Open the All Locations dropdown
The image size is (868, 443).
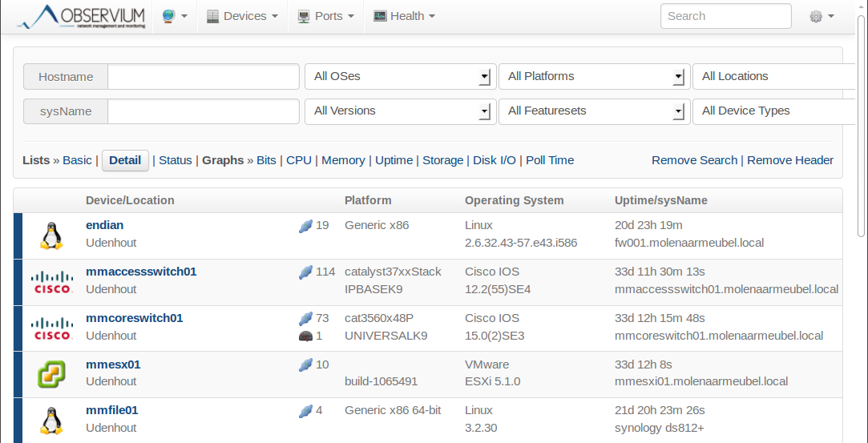(x=775, y=76)
